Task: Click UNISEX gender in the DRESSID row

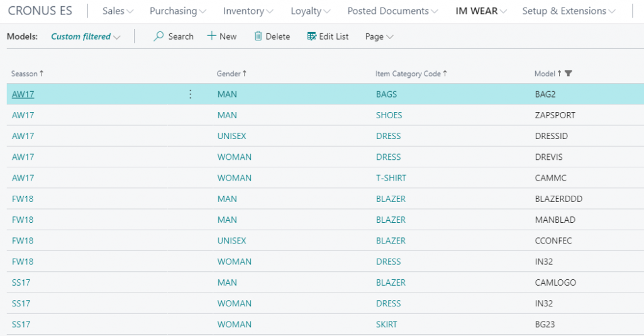Action: (231, 136)
